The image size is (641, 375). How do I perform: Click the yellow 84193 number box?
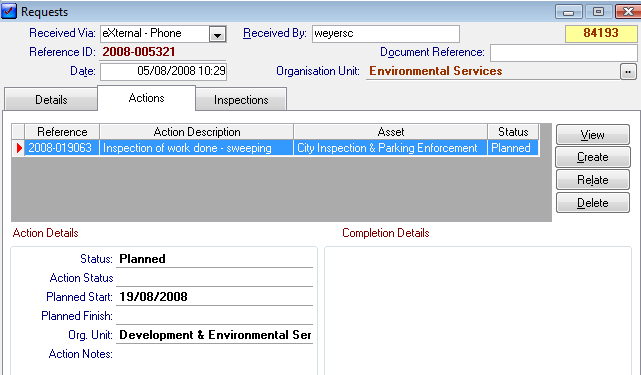coord(601,34)
